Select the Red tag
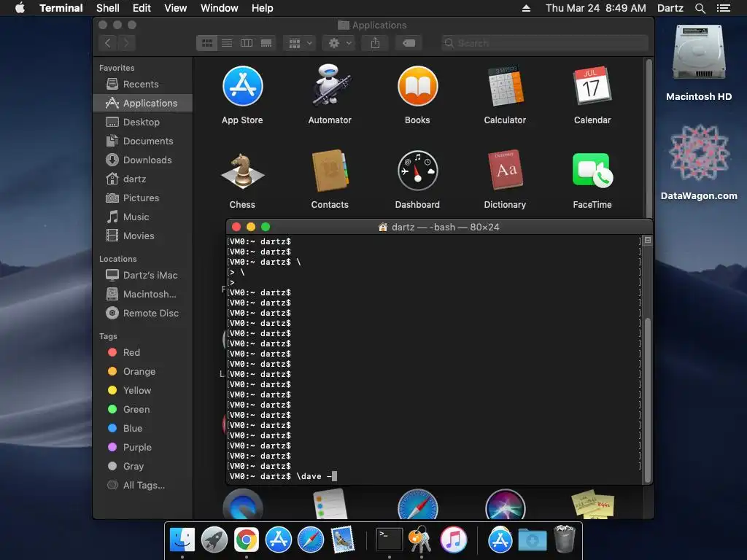747x560 pixels. tap(142, 353)
